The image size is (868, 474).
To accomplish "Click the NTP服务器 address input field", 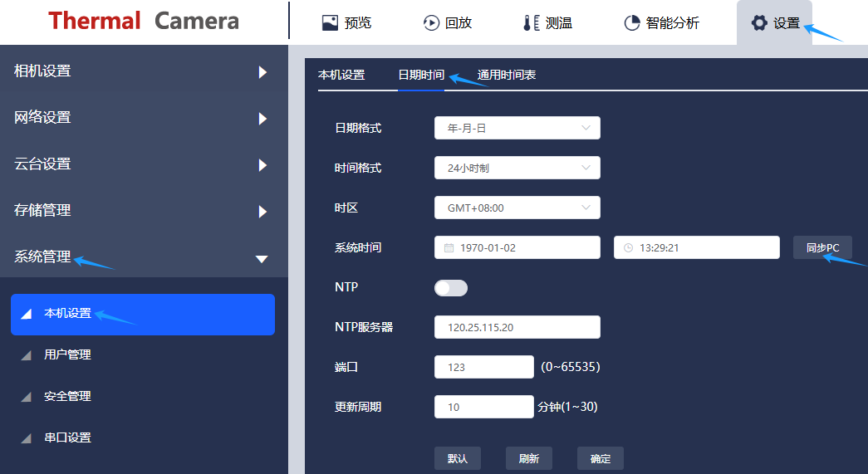I will click(x=517, y=327).
